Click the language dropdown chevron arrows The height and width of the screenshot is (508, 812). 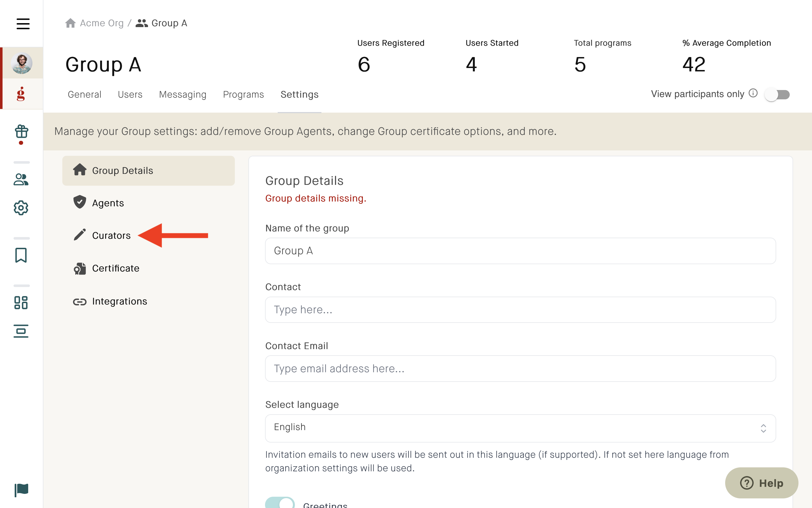tap(763, 428)
